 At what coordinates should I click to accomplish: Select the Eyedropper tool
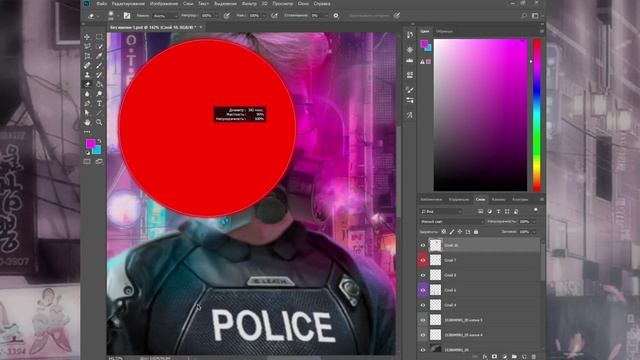point(99,56)
